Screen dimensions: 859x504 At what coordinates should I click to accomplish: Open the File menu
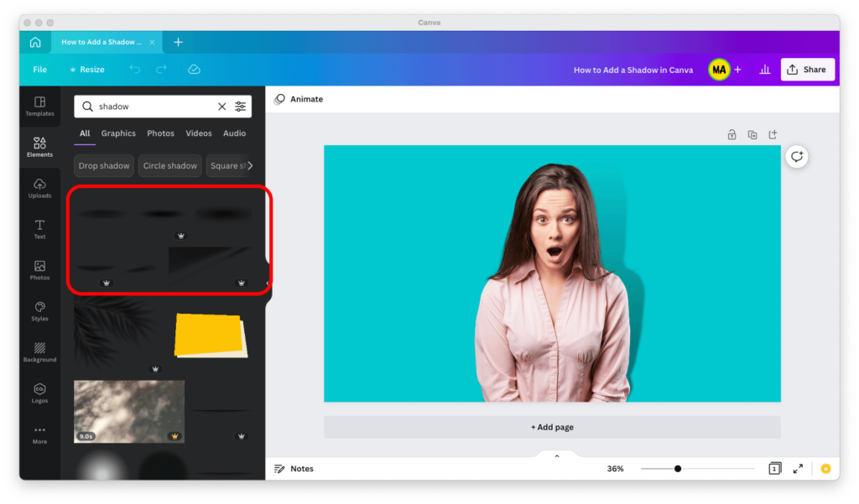(40, 70)
